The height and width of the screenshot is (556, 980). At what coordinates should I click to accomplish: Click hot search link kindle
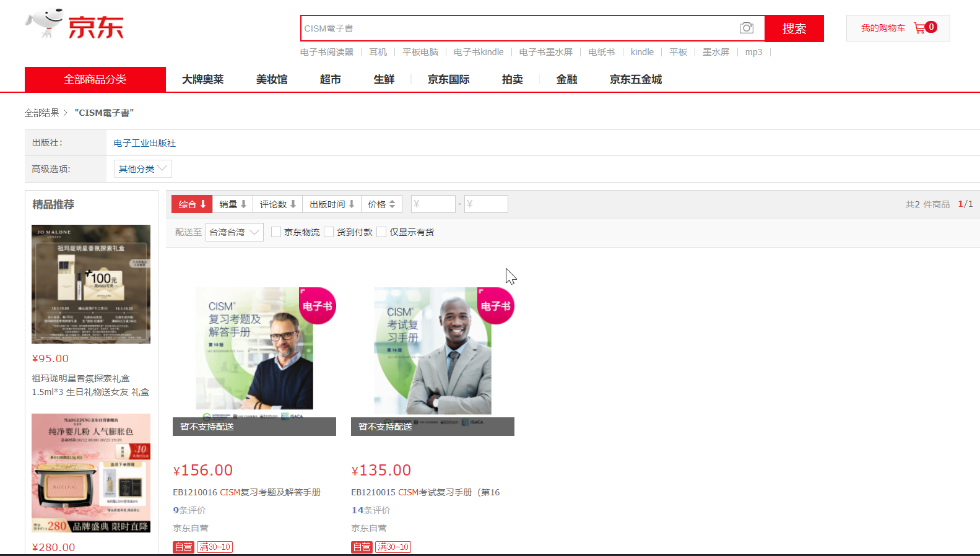(642, 52)
